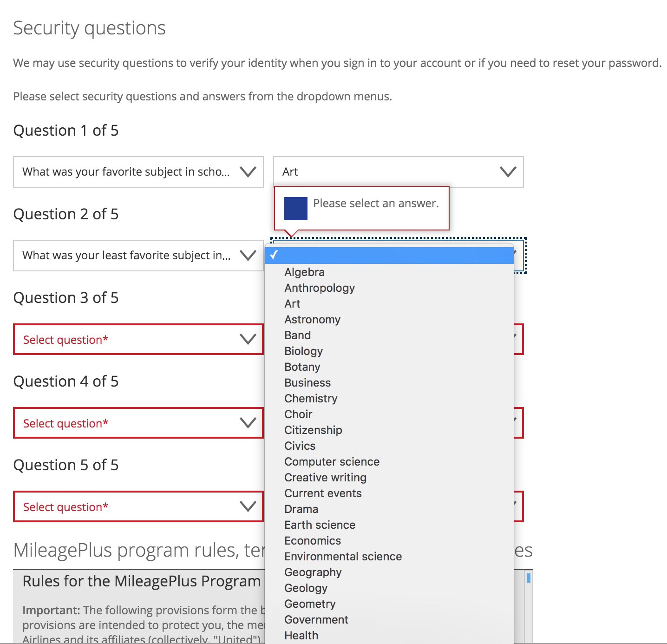667x644 pixels.
Task: Open the Art answer dropdown for Question 1
Action: tap(398, 172)
